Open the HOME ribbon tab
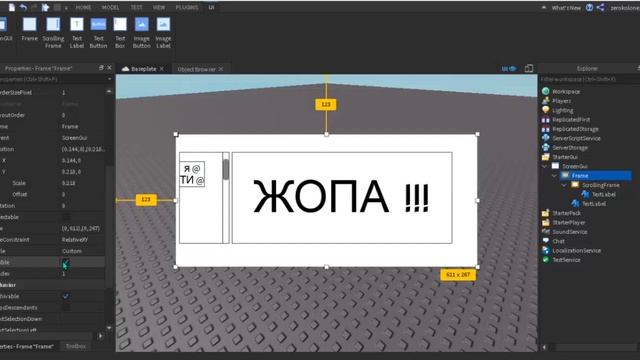Screen dimensions: 640x360 tap(83, 7)
